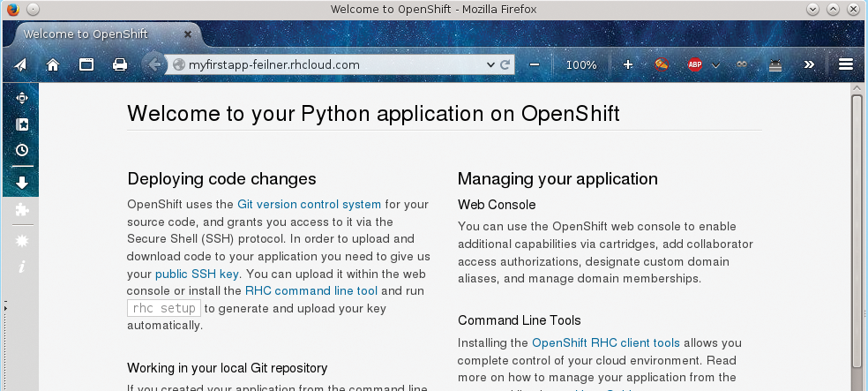Open the OpenShift RHC client tools link
Screen dimensions: 868x391
click(606, 342)
